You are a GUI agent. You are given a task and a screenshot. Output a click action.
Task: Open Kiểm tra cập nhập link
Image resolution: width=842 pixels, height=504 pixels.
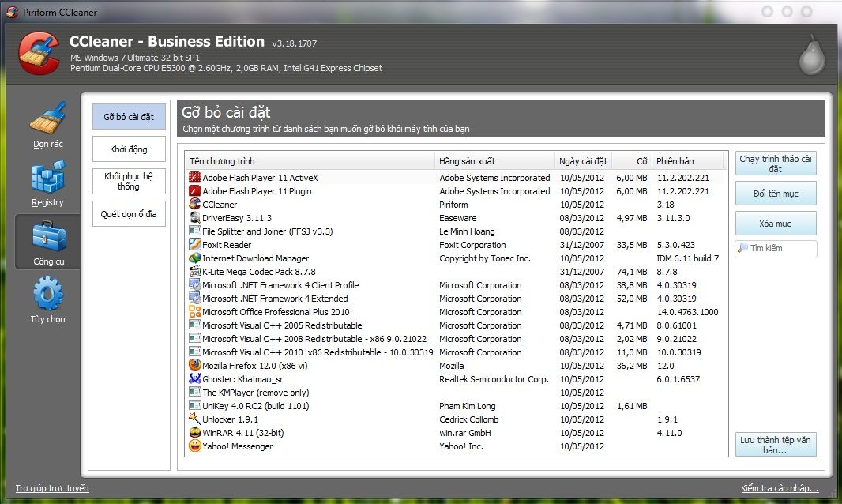[780, 488]
